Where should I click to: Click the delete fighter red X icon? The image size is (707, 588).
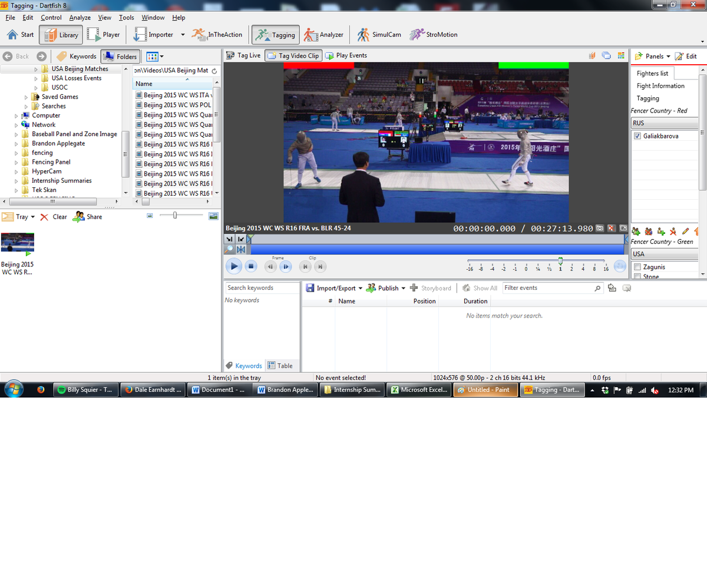pyautogui.click(x=673, y=232)
